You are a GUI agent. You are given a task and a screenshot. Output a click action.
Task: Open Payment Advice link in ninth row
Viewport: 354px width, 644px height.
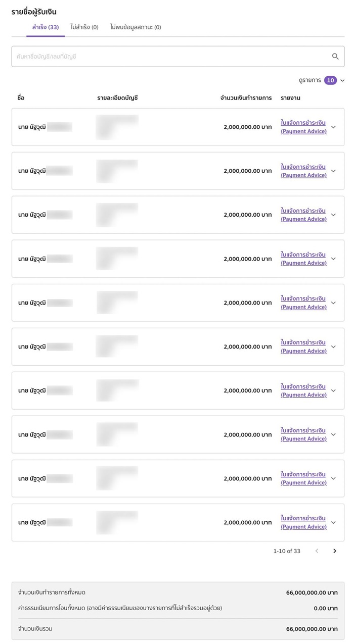click(x=303, y=479)
